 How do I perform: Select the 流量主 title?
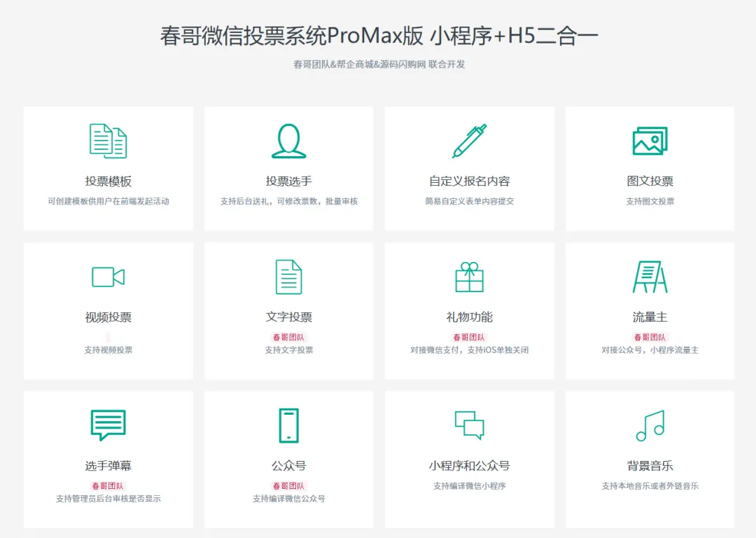point(650,317)
